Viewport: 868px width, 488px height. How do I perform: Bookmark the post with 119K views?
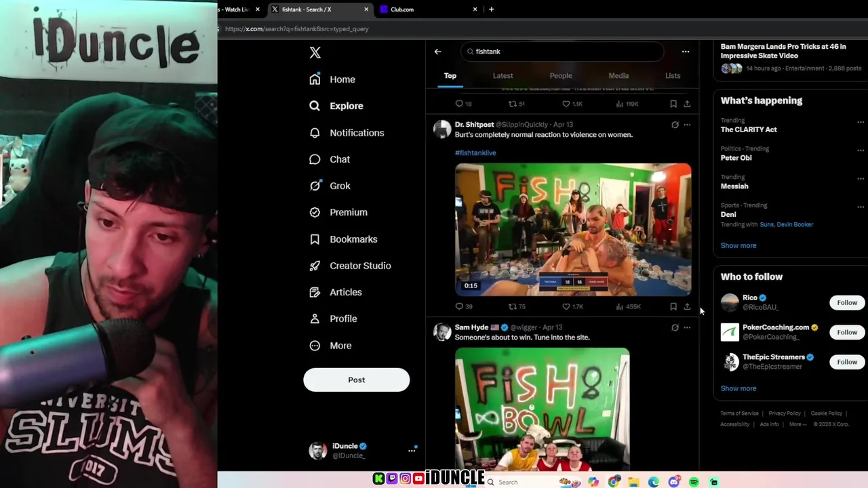(673, 104)
